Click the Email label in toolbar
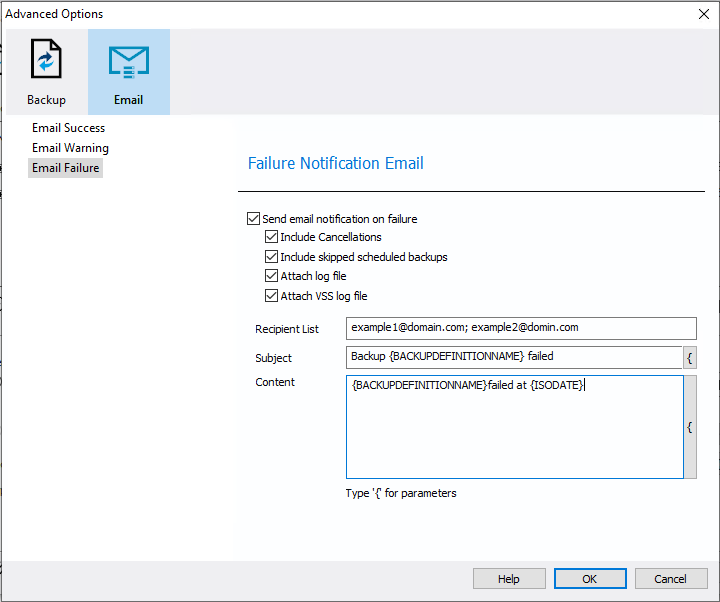Viewport: 720px width, 602px height. pyautogui.click(x=129, y=100)
